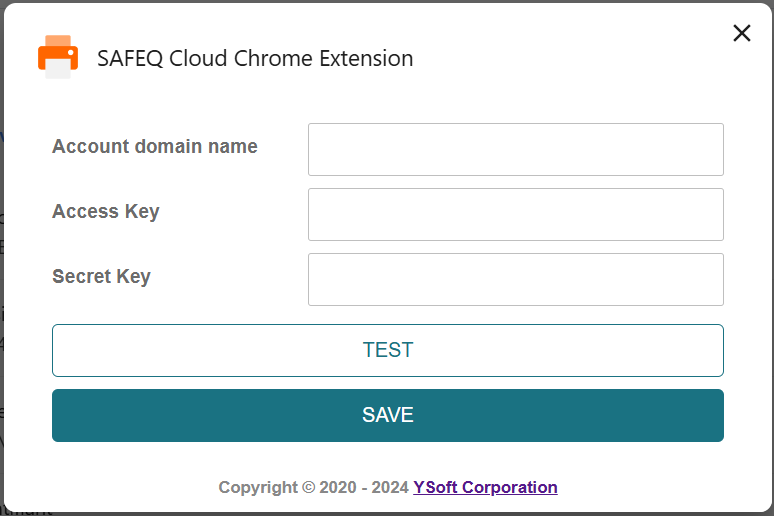
Task: Save settings with the SAVE button
Action: click(x=388, y=415)
